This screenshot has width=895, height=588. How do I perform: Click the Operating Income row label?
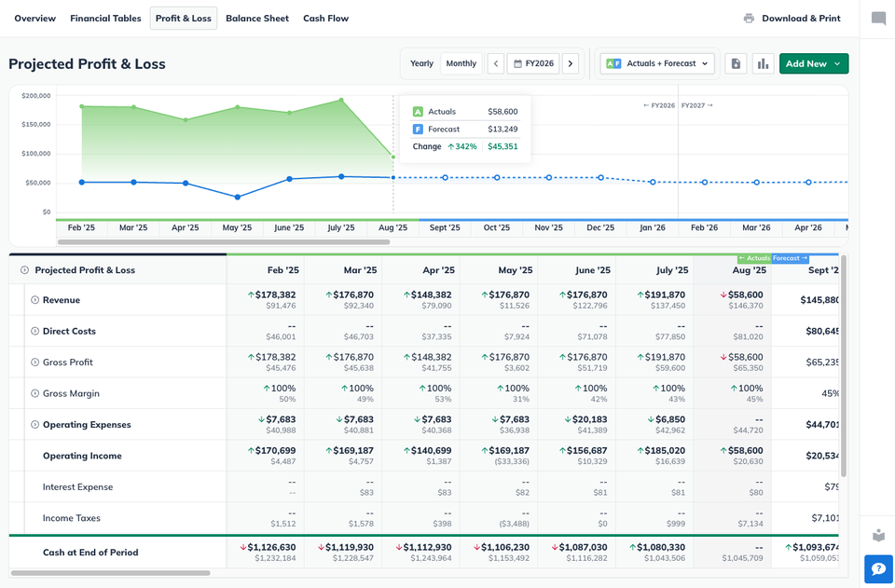(x=82, y=456)
